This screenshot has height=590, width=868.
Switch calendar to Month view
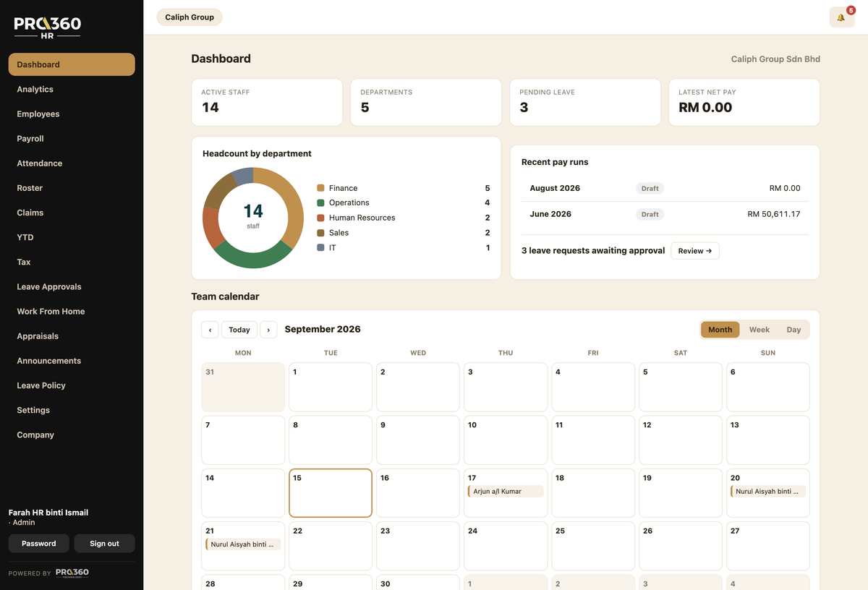click(720, 330)
